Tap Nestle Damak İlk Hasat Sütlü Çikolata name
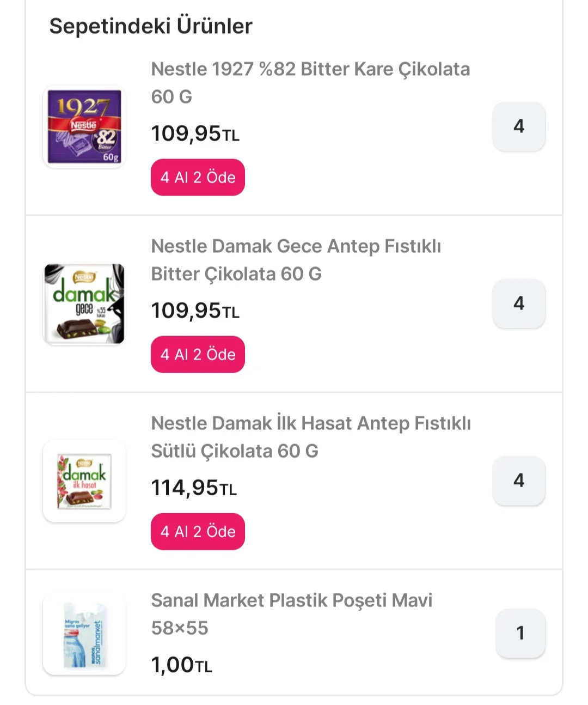The width and height of the screenshot is (588, 705). (x=311, y=437)
